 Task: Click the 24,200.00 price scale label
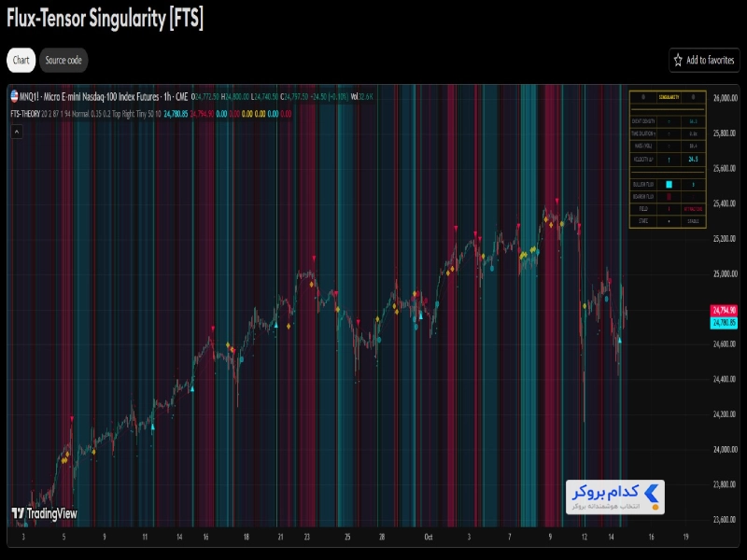tap(726, 414)
